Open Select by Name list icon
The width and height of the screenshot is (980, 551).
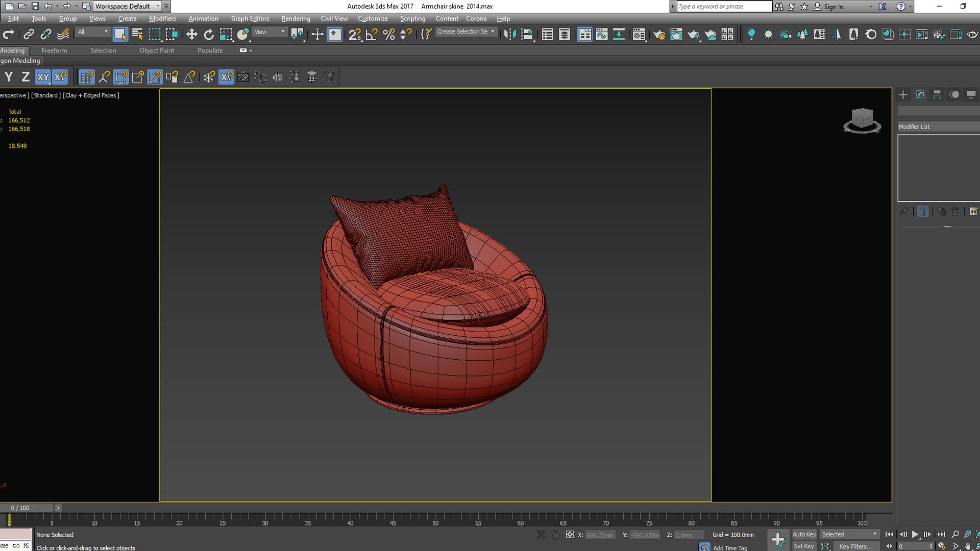pyautogui.click(x=137, y=34)
